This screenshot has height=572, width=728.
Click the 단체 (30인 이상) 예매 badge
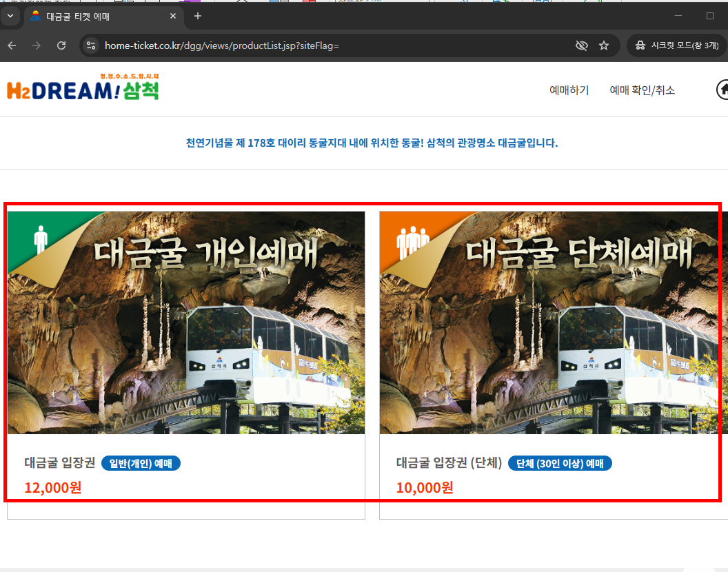[x=560, y=463]
